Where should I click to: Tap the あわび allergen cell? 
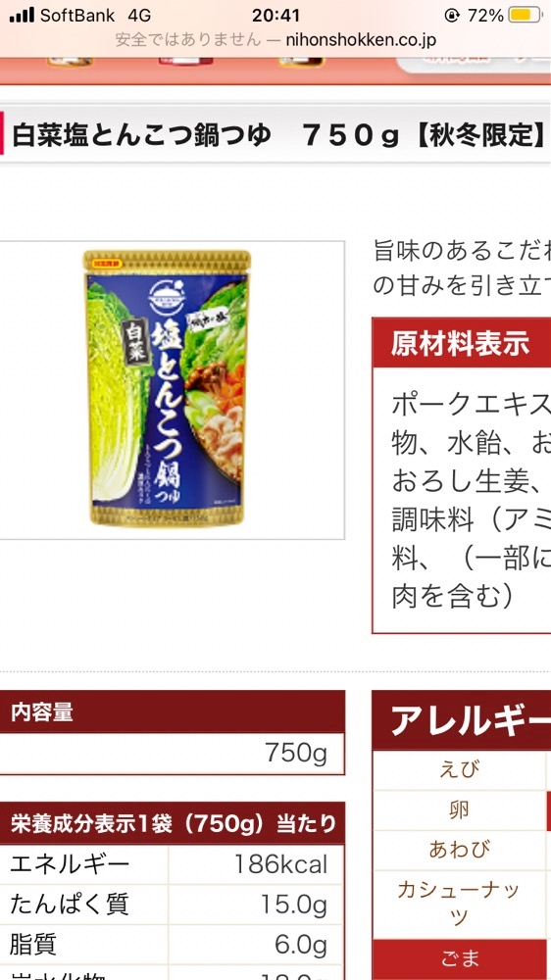pos(460,850)
